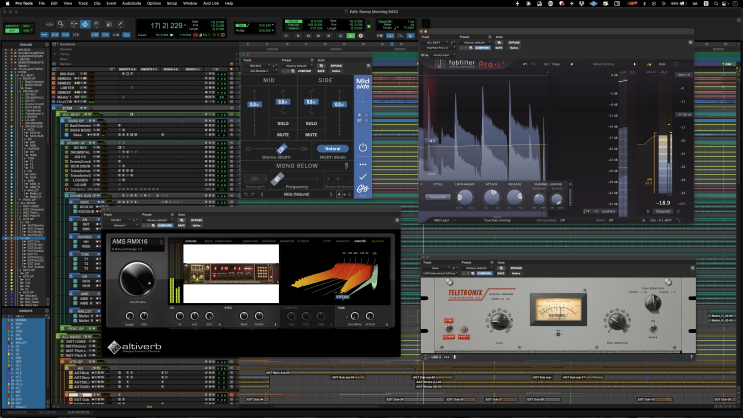Click the Altiverb logo
743x418 pixels.
click(x=137, y=347)
